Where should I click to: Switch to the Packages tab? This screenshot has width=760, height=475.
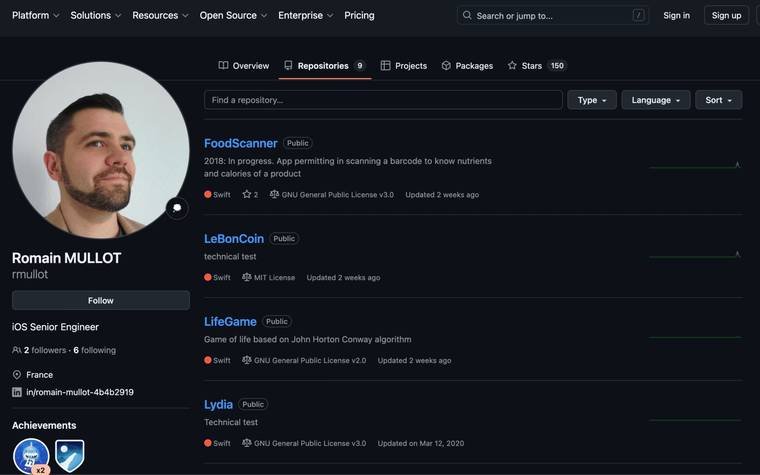point(467,65)
